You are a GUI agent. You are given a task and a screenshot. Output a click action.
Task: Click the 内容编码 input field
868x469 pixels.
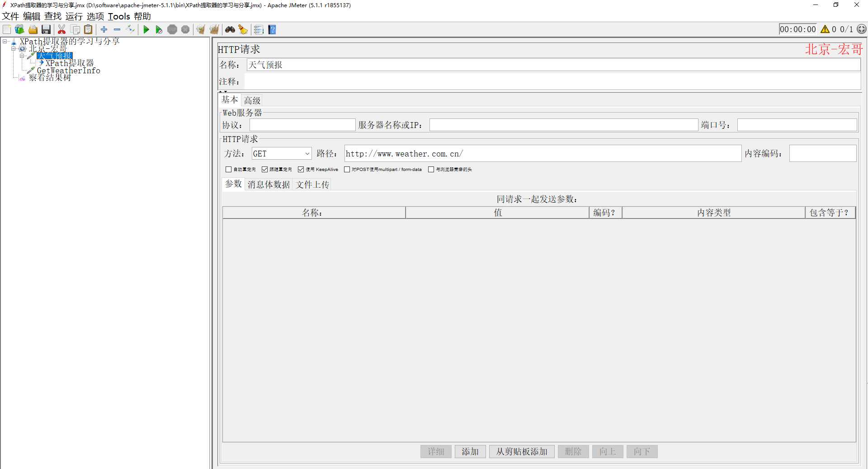click(823, 153)
